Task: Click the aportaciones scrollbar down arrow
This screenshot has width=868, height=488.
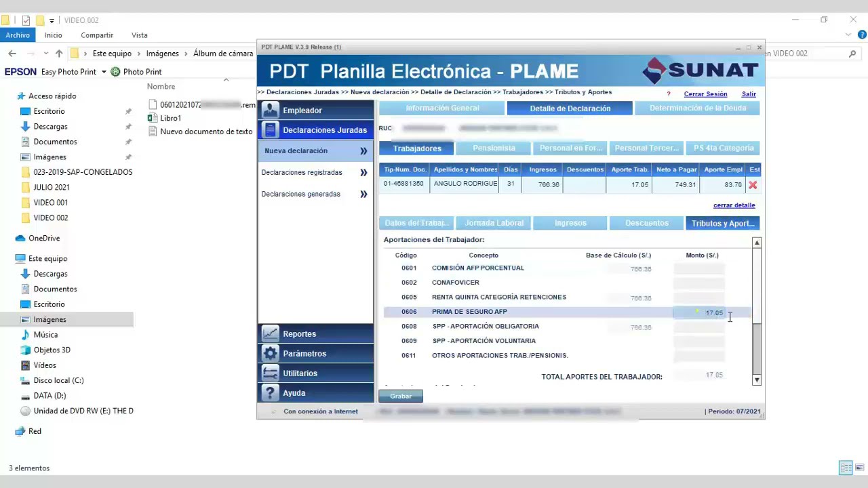Action: point(757,380)
